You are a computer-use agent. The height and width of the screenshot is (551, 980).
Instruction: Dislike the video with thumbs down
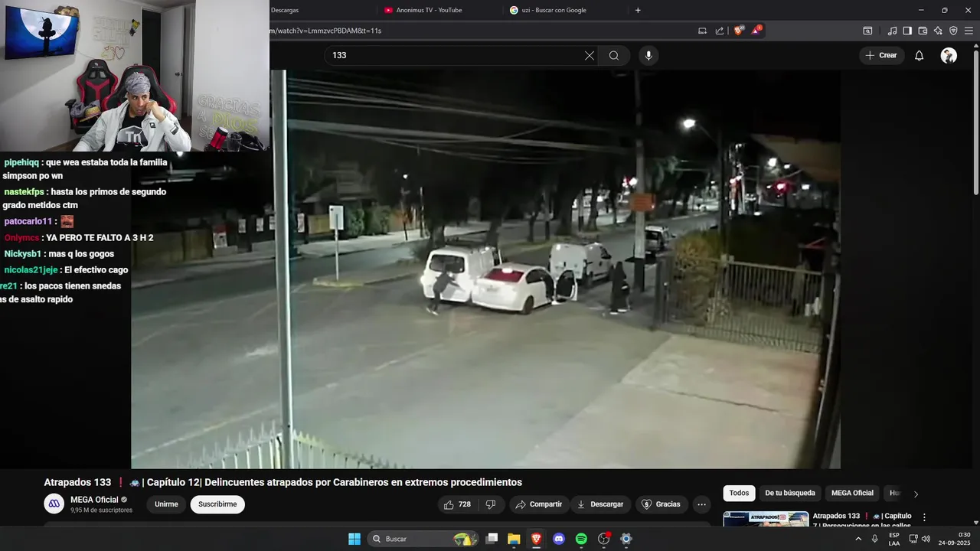492,504
